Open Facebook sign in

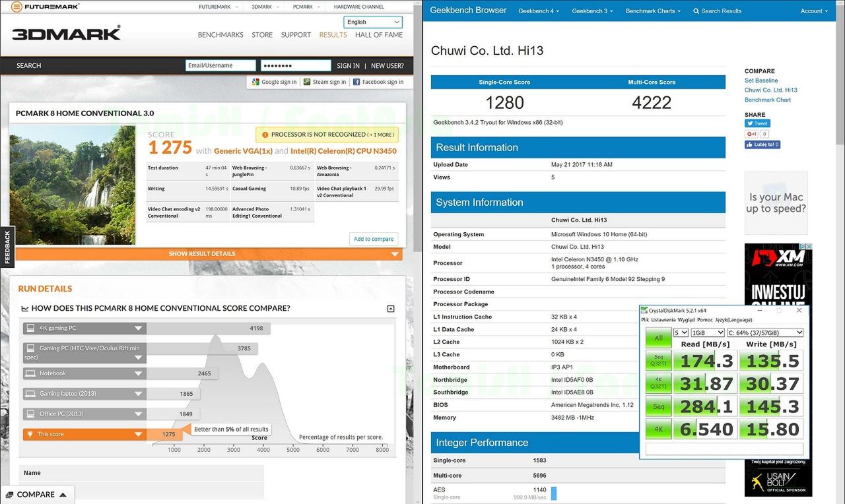click(x=378, y=82)
